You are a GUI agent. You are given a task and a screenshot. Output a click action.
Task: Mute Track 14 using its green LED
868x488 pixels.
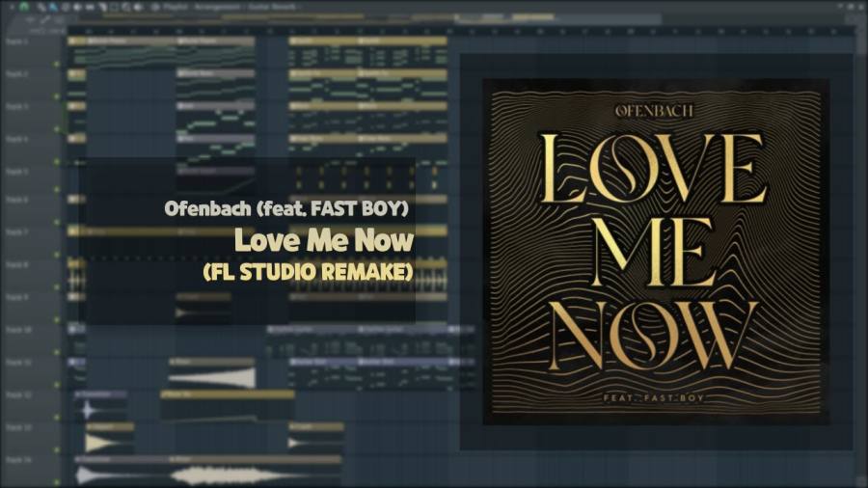point(57,482)
